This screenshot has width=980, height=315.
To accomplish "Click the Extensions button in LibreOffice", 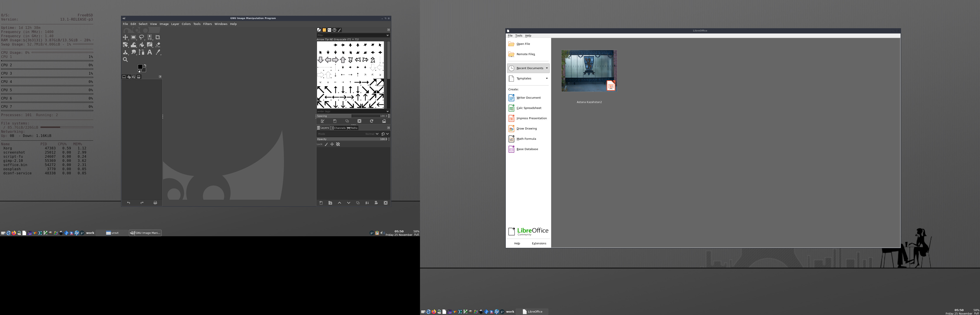I will [539, 243].
